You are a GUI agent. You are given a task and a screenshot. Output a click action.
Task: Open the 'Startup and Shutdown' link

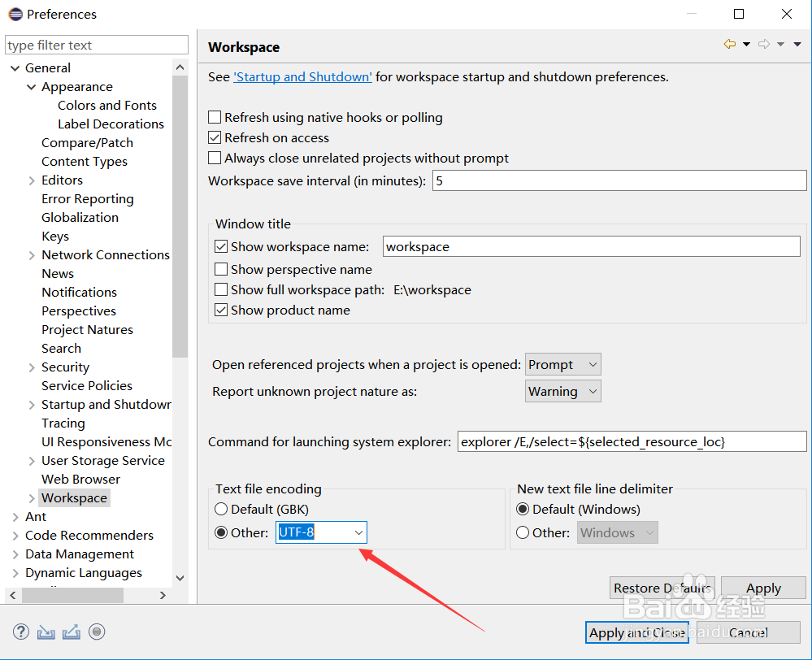pos(302,76)
